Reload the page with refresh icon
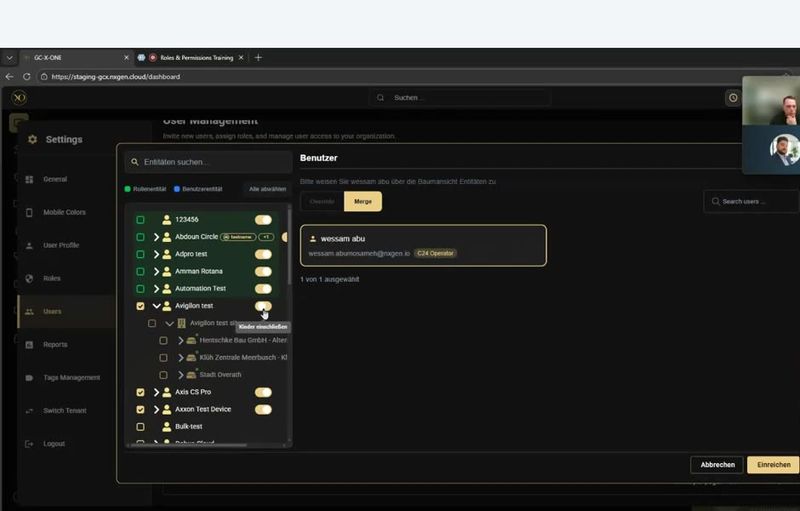 click(x=27, y=76)
